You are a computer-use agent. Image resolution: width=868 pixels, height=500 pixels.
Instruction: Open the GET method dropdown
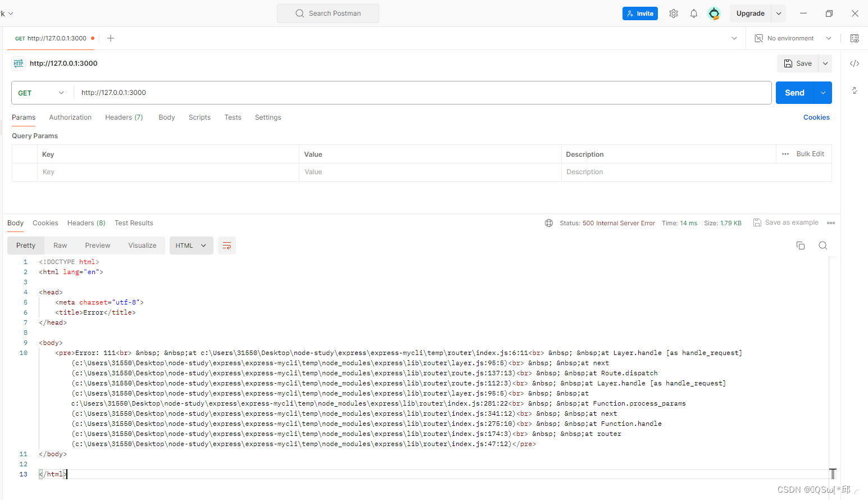42,93
